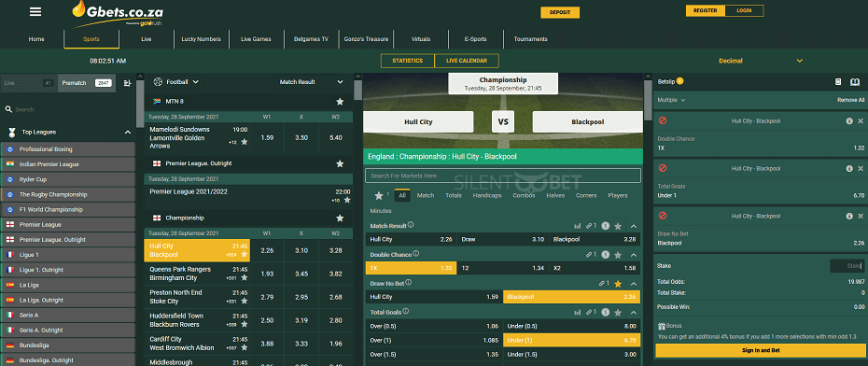
Task: Collapse the Top Leagues section
Action: pyautogui.click(x=128, y=133)
